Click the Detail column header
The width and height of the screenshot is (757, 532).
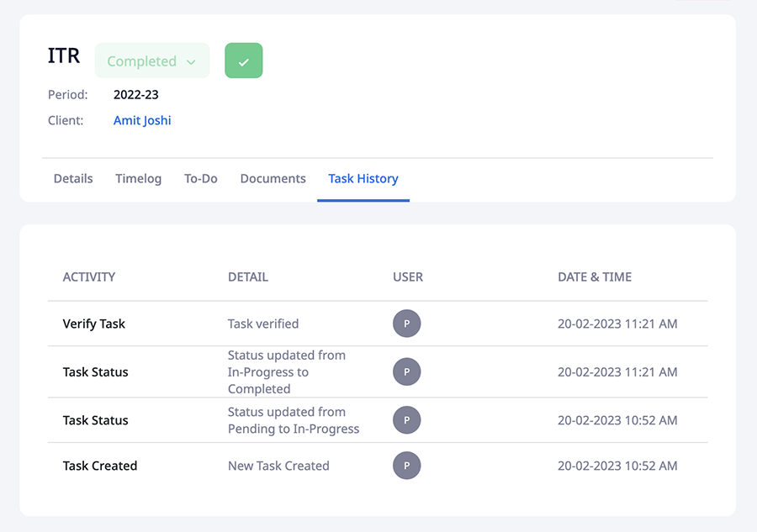pyautogui.click(x=248, y=277)
